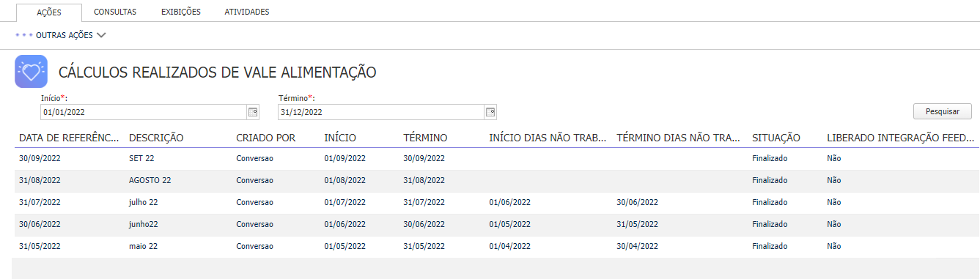Screen dimensions: 980x279
Task: Sort by the Descrição column header
Action: [x=156, y=137]
